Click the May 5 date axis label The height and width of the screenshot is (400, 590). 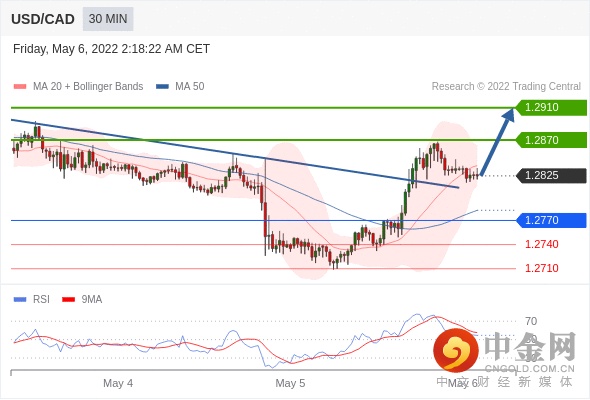pos(290,383)
